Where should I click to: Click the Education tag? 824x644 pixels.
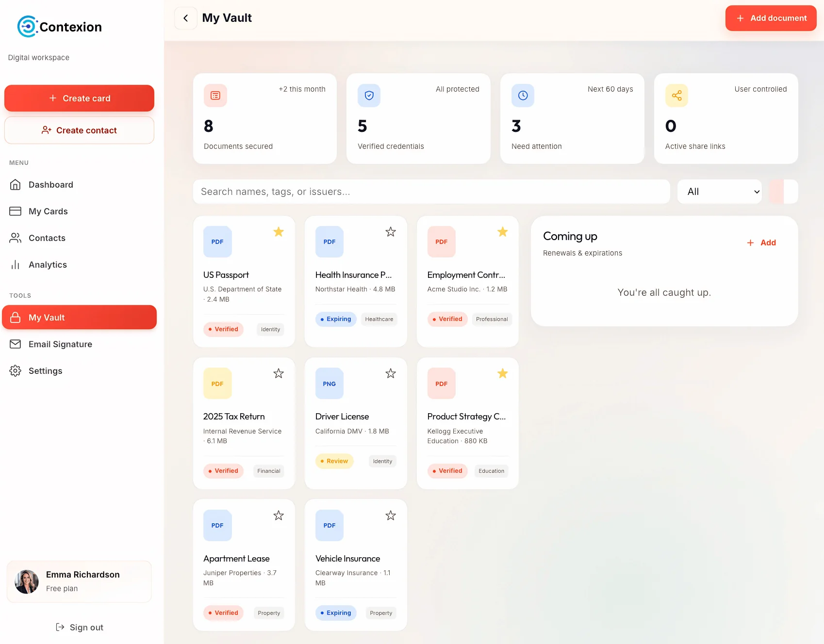point(492,471)
